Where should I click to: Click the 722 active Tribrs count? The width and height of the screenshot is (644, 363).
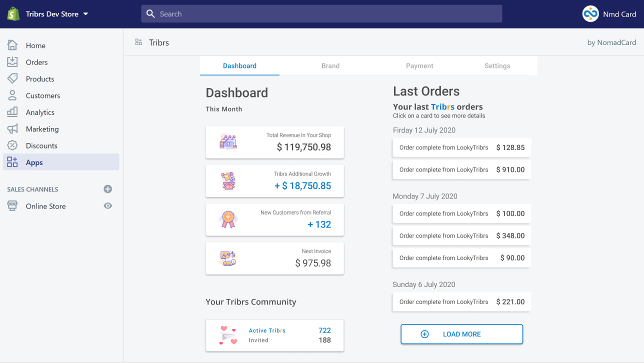324,330
